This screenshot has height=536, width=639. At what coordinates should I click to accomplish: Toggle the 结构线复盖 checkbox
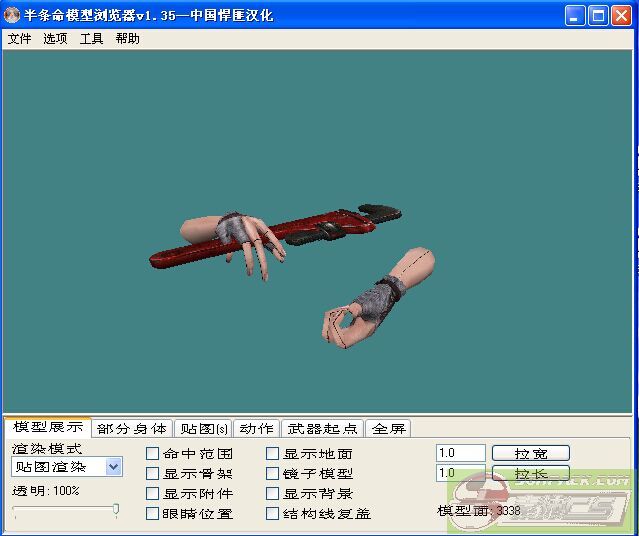pos(273,514)
